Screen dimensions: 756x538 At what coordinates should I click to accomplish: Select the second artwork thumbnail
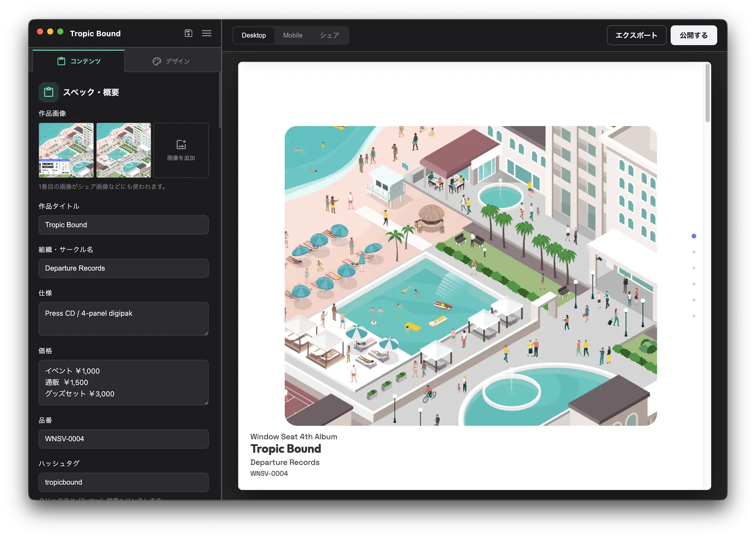(124, 150)
